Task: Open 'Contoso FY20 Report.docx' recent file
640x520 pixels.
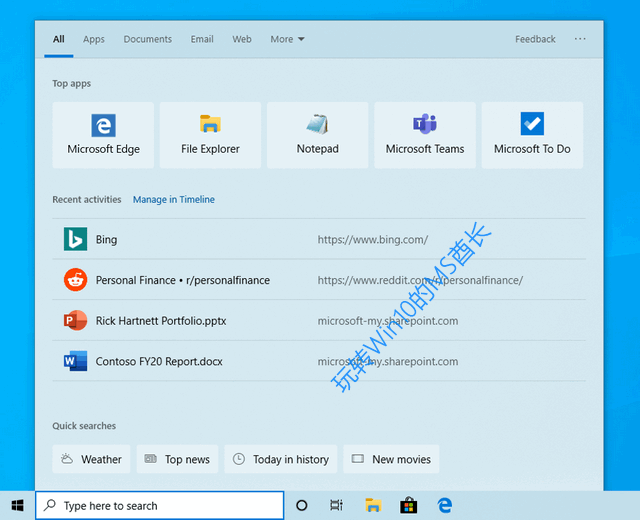Action: (159, 361)
